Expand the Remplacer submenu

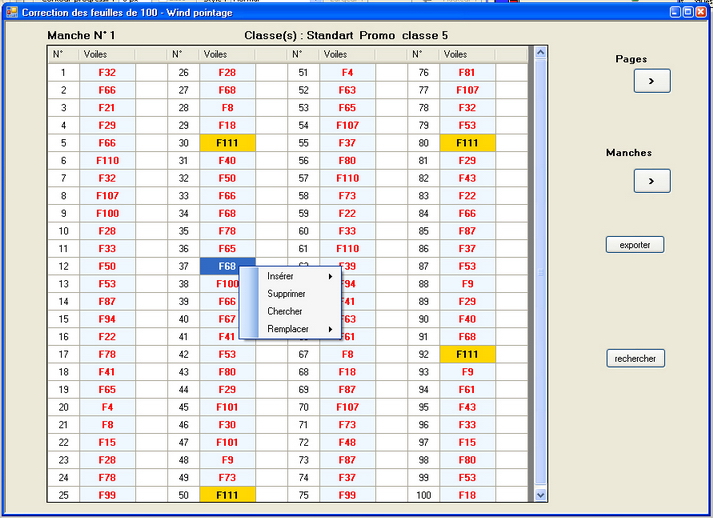coord(299,329)
